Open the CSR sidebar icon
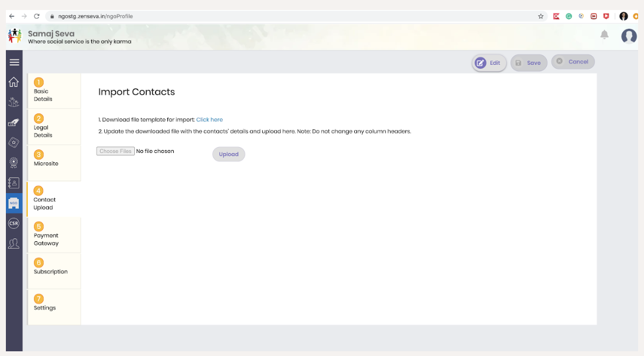This screenshot has height=356, width=644. [x=14, y=224]
